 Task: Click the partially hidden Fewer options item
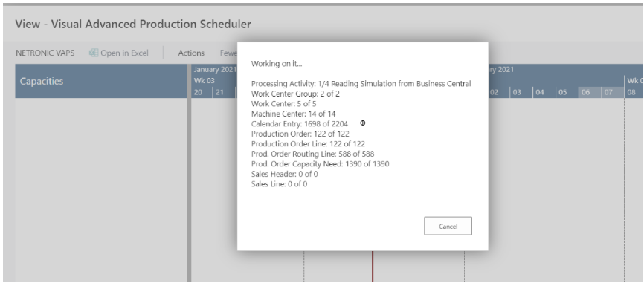click(x=228, y=53)
